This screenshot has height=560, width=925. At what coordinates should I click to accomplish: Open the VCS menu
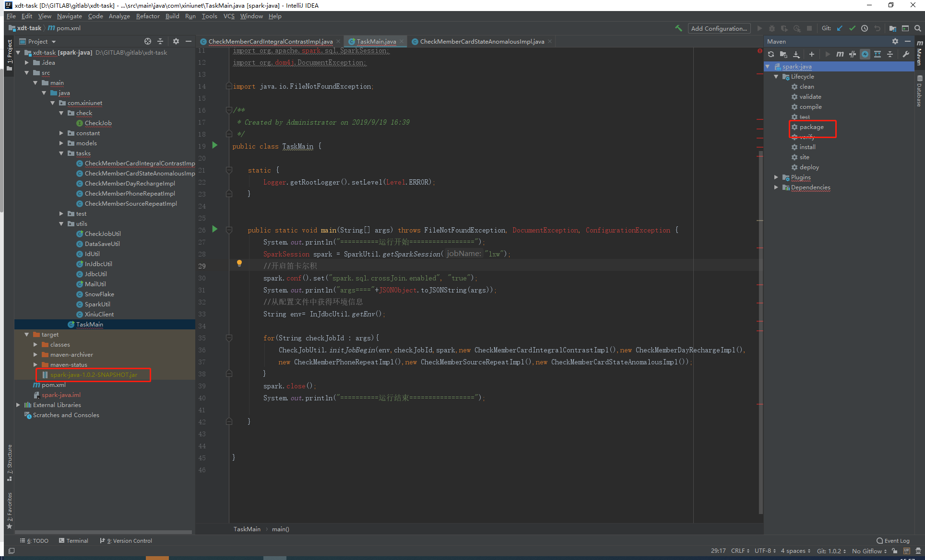click(x=229, y=16)
